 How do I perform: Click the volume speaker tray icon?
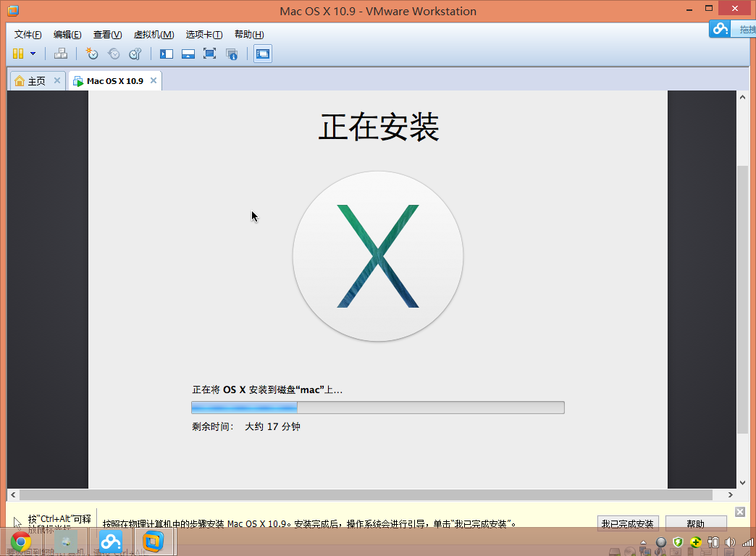coord(730,542)
